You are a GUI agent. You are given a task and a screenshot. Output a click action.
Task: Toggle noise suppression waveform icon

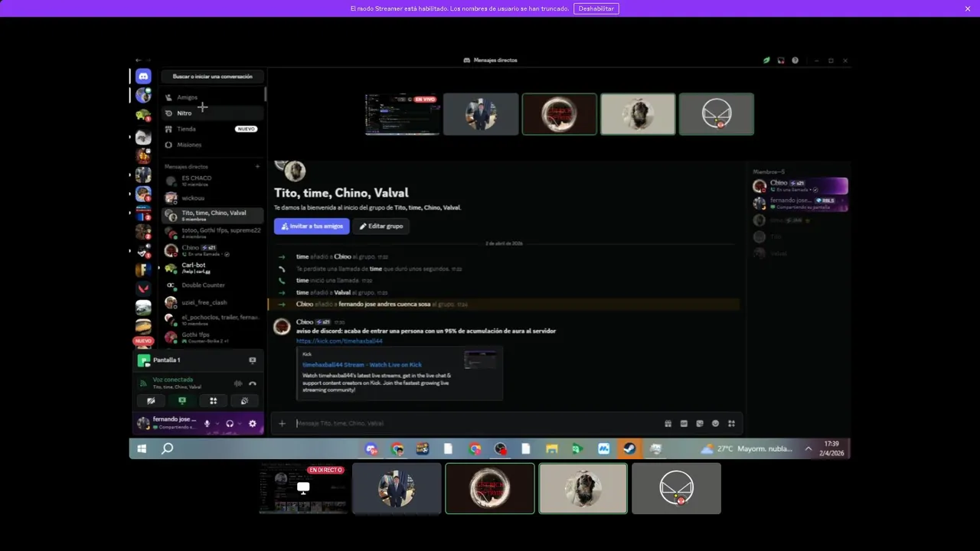(238, 383)
